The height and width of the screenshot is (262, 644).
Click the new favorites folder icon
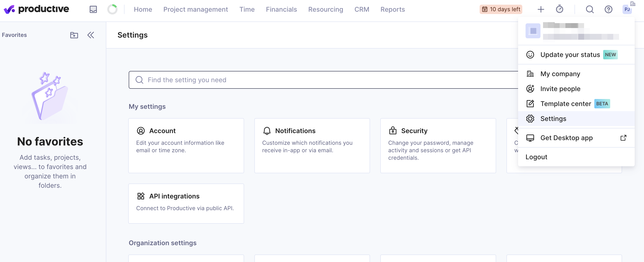[74, 35]
